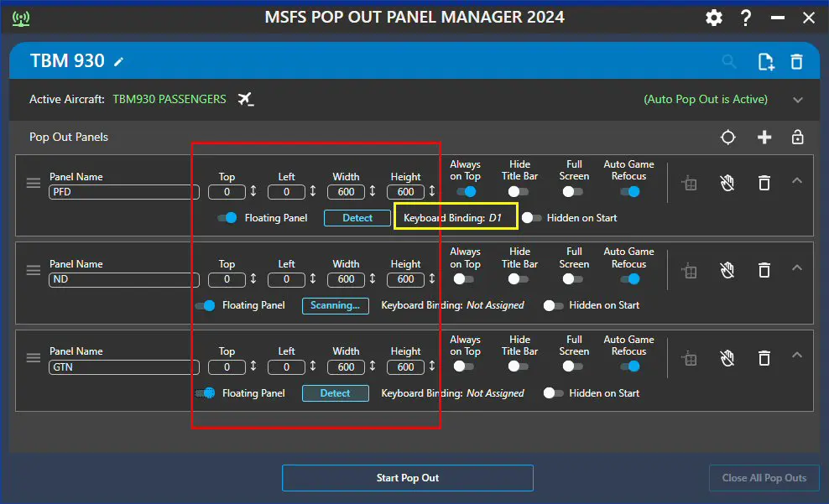Click the PFD panel name field

click(123, 192)
